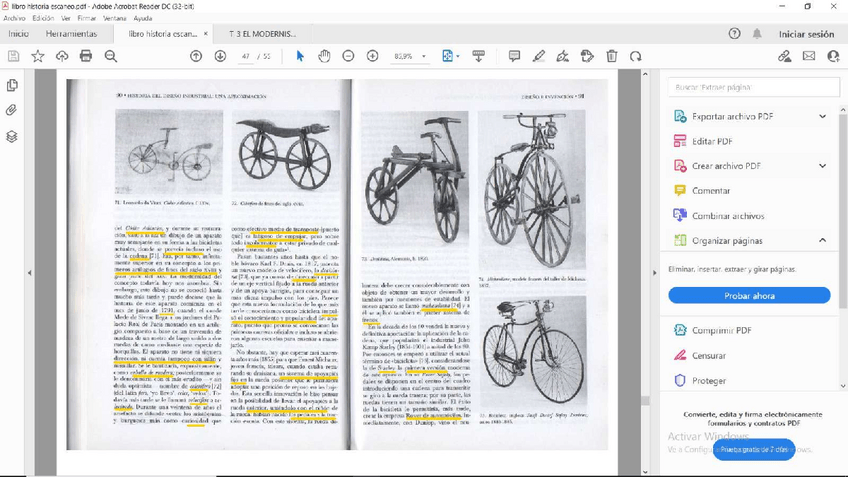The height and width of the screenshot is (477, 848).
Task: Open page thumbnails panel in left sidebar
Action: (x=12, y=86)
